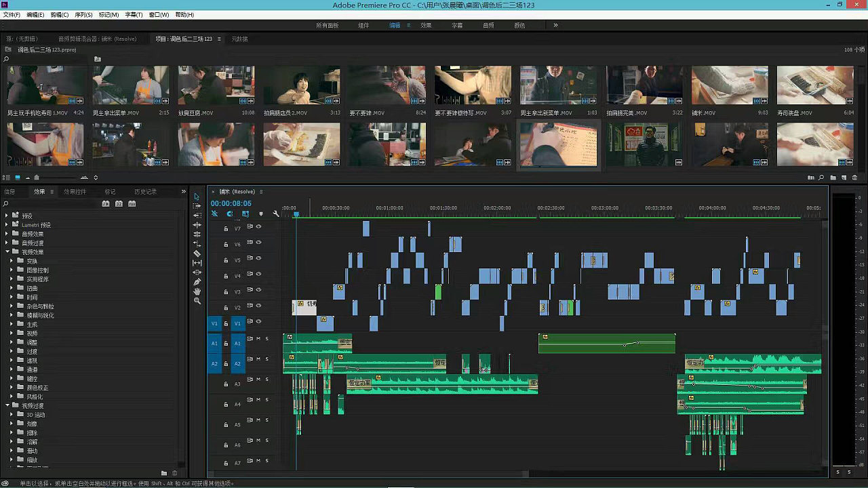Select the 寿司装盘.MOV clip thumbnail
Viewport: 868px width, 488px height.
815,86
